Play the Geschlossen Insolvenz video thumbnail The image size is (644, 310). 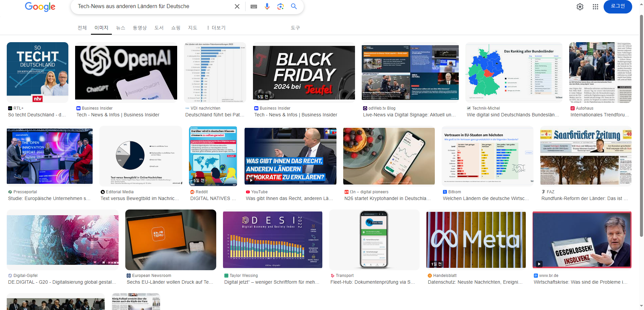pos(582,239)
